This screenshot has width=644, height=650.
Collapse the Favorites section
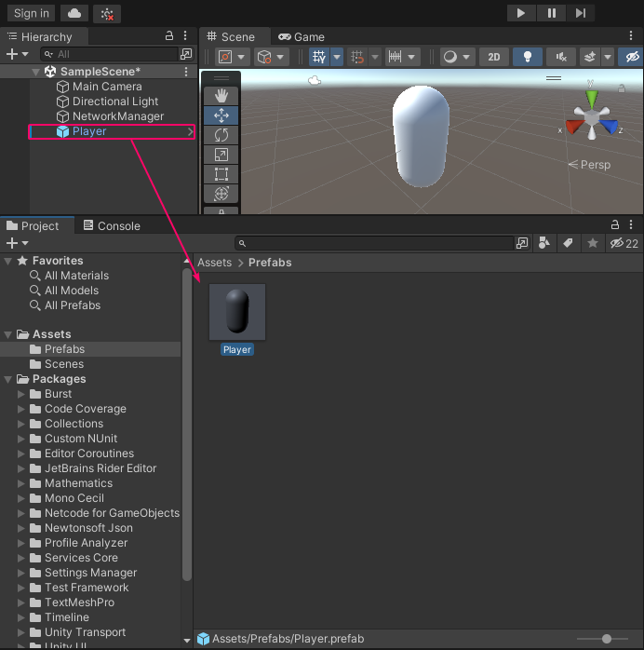(8, 261)
